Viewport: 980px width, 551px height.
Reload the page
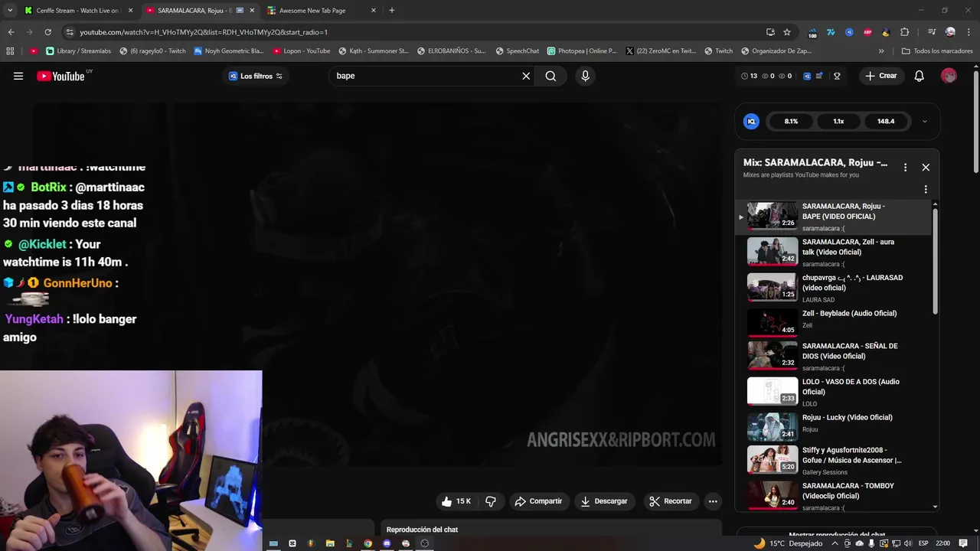tap(47, 32)
